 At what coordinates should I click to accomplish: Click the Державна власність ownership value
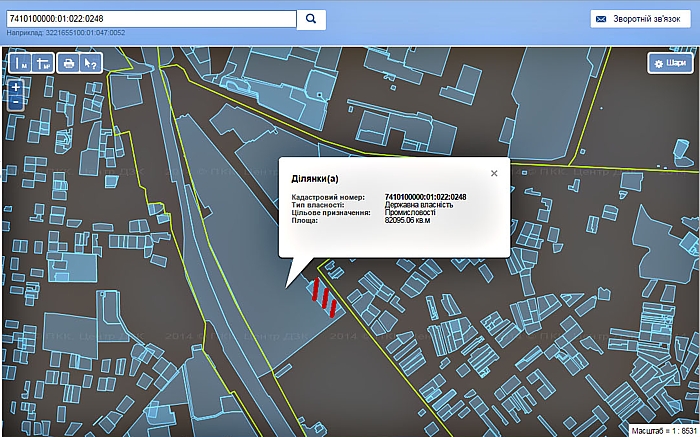[418, 205]
